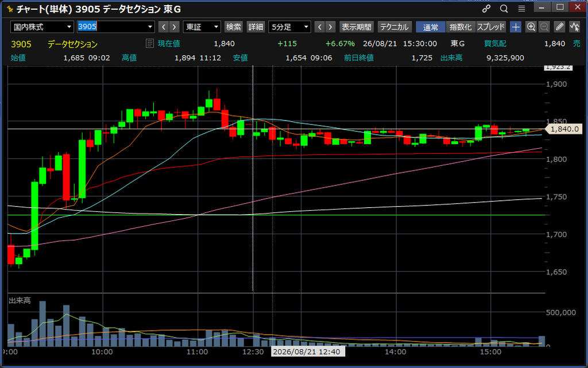The image size is (588, 368).
Task: Click previous period arrow after 5分足
Action: tap(319, 27)
